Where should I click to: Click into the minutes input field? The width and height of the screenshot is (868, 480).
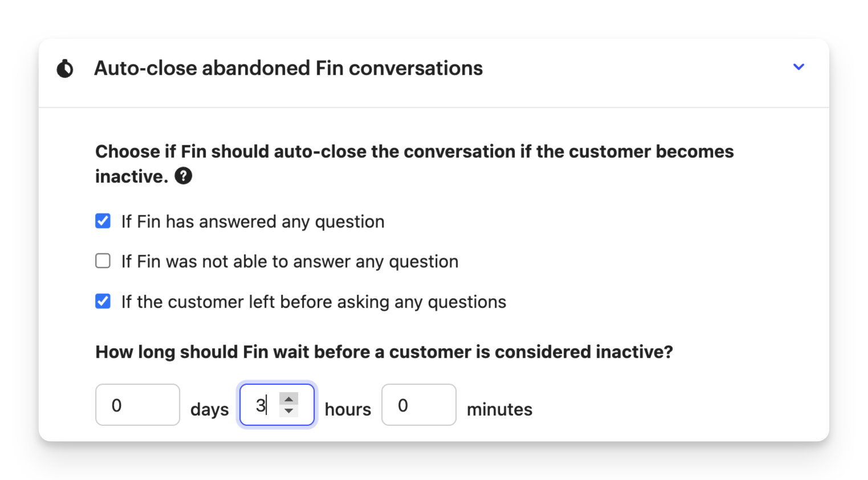click(419, 405)
